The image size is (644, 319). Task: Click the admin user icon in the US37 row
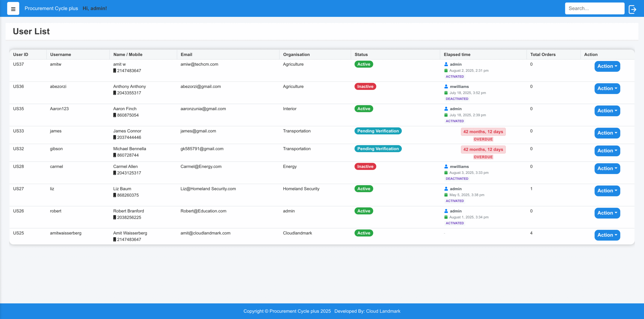[446, 64]
